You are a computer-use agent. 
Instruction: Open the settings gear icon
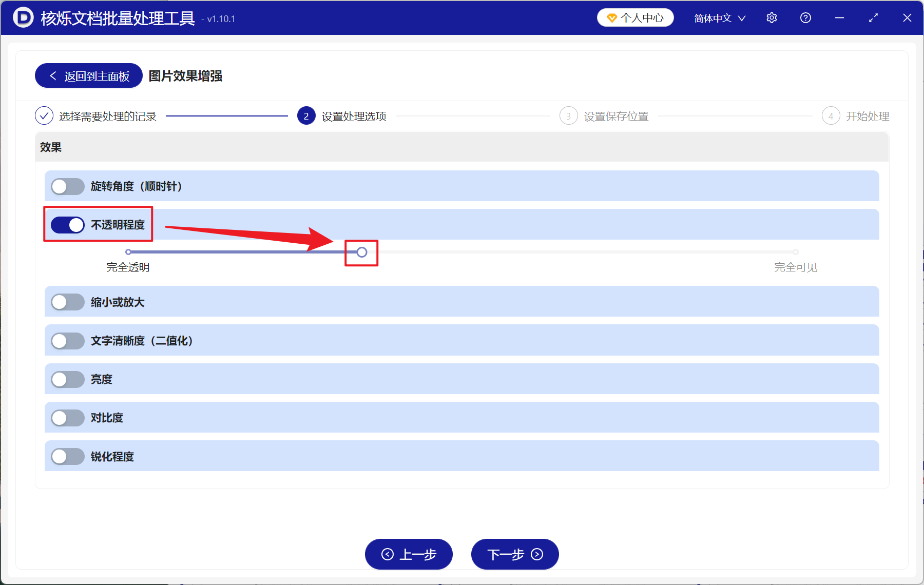(x=772, y=17)
